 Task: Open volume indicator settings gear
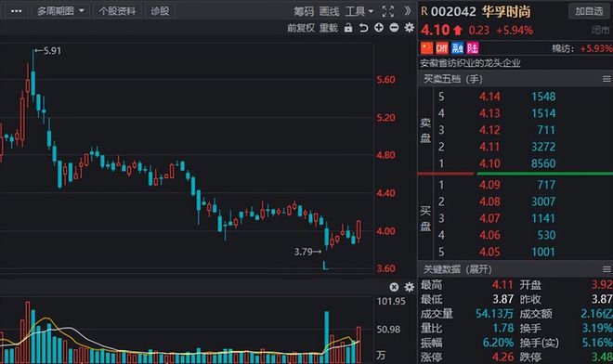(410, 287)
